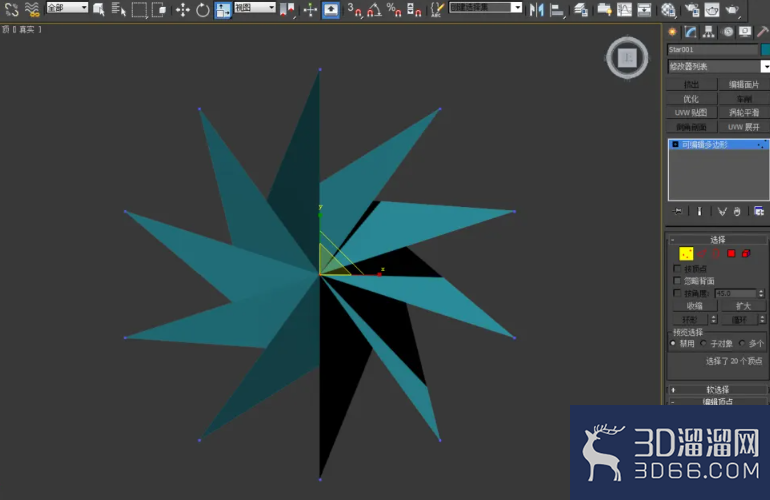Click the Pin Stack icon

678,212
